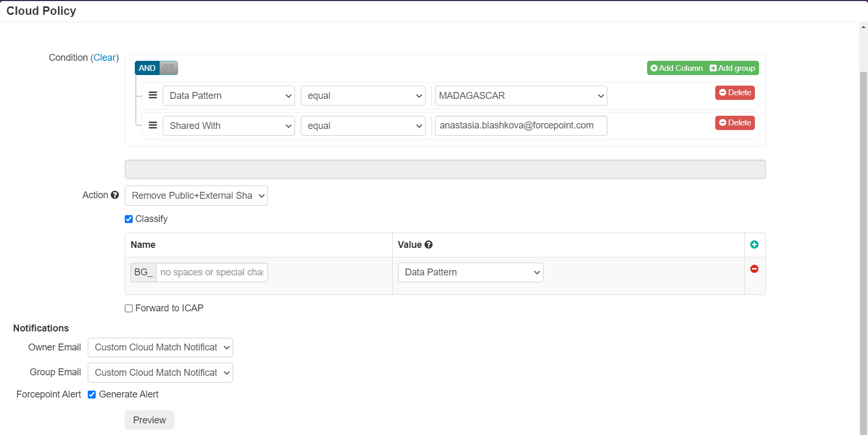Click the drag handle on Data Pattern row
The image size is (868, 435).
pos(153,95)
